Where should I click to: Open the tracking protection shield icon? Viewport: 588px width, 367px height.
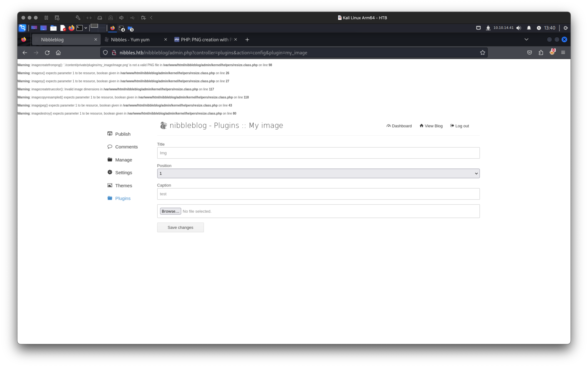(105, 53)
